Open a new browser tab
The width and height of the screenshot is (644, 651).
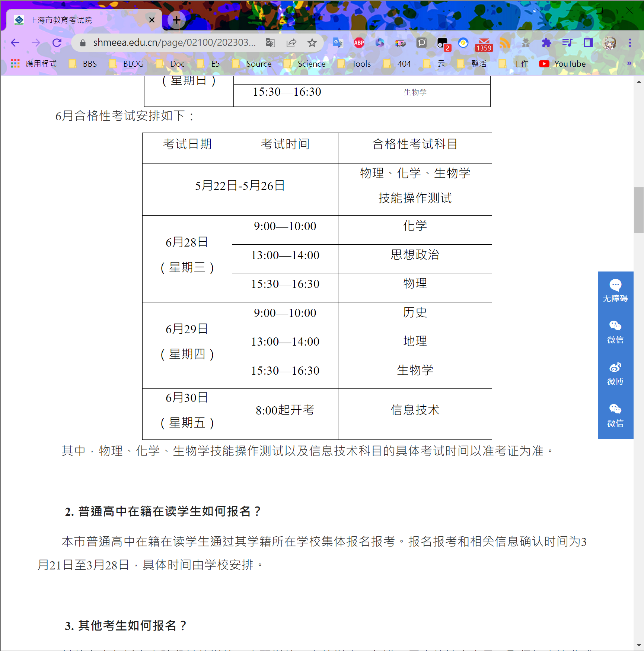coord(176,20)
